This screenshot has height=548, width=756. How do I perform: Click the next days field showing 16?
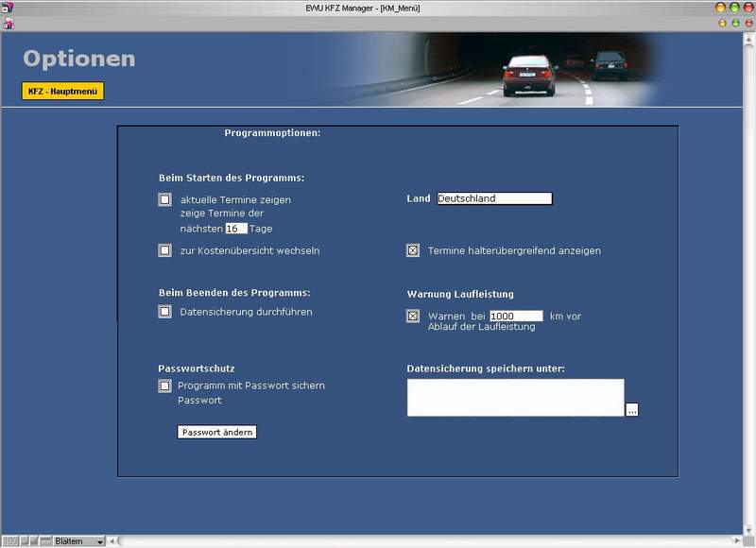click(x=236, y=229)
